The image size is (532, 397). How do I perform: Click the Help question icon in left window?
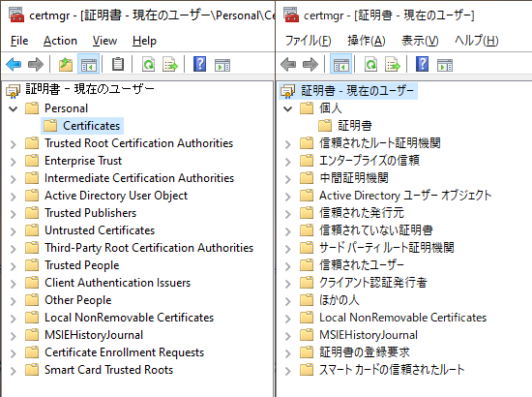click(199, 64)
